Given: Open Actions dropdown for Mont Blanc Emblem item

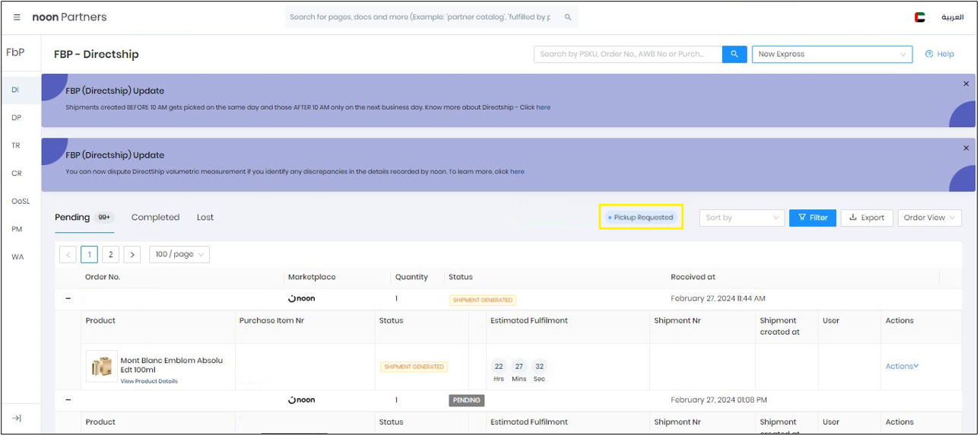Looking at the screenshot, I should point(902,366).
